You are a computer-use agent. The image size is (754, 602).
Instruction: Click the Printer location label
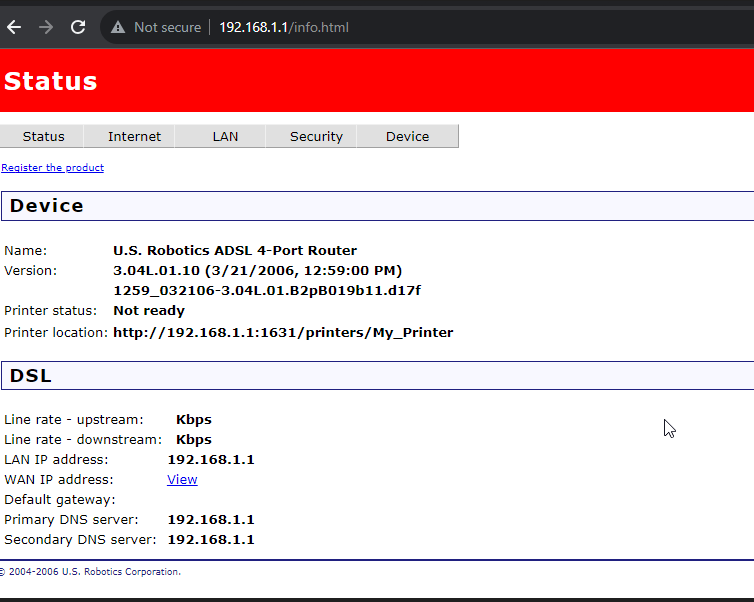pyautogui.click(x=56, y=333)
